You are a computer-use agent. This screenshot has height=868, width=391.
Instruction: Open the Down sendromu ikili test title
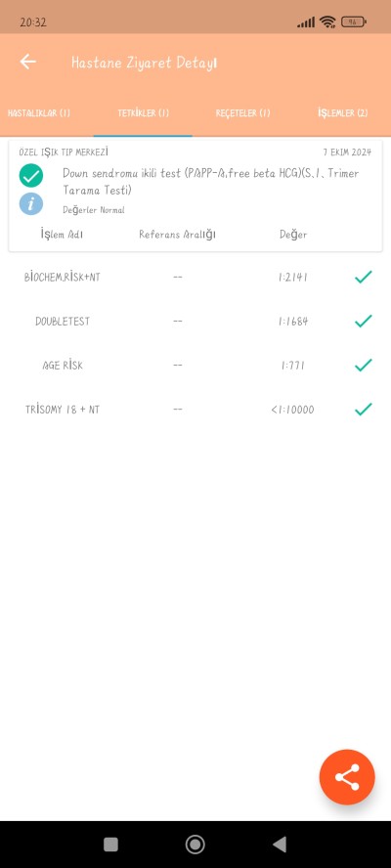pos(210,182)
